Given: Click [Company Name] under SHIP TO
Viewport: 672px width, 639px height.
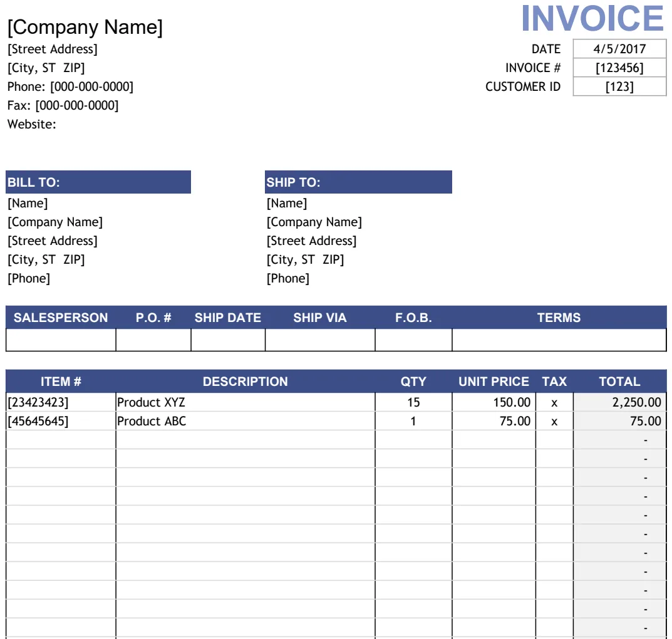Looking at the screenshot, I should 314,222.
